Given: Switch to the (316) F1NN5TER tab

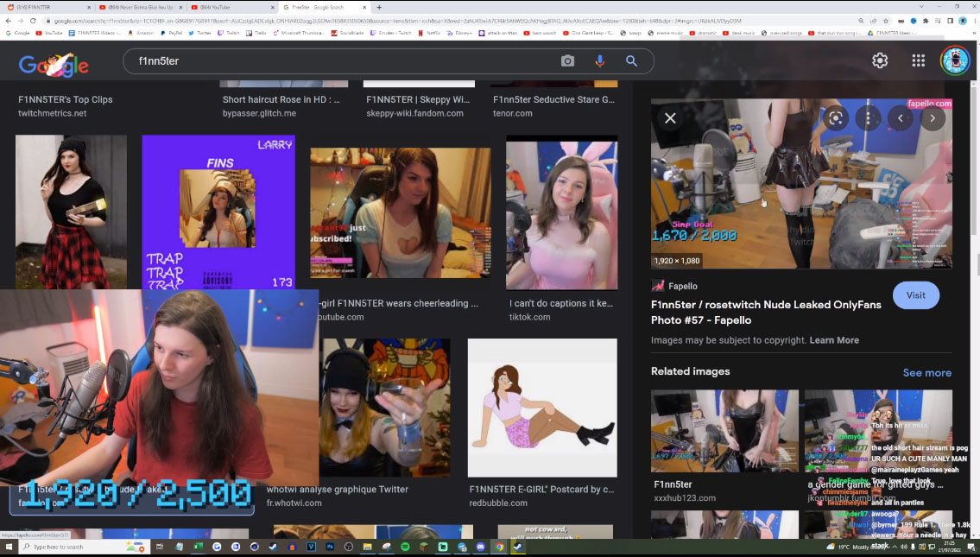Looking at the screenshot, I should tap(47, 8).
